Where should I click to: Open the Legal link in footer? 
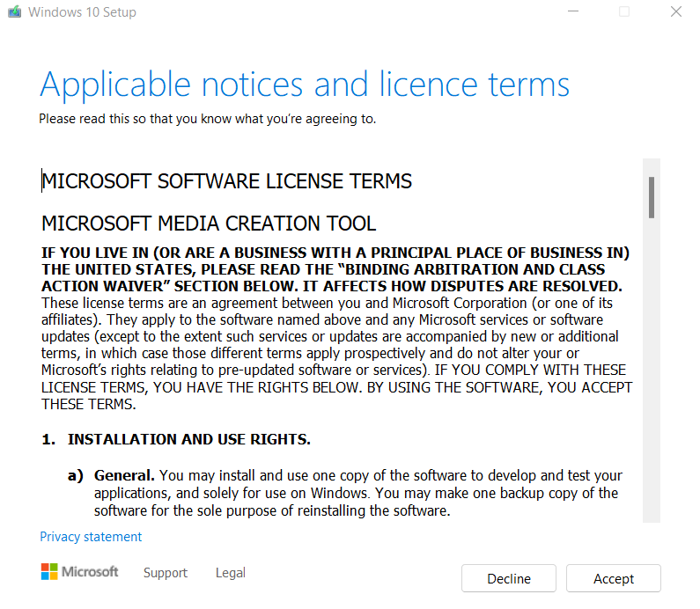click(231, 573)
